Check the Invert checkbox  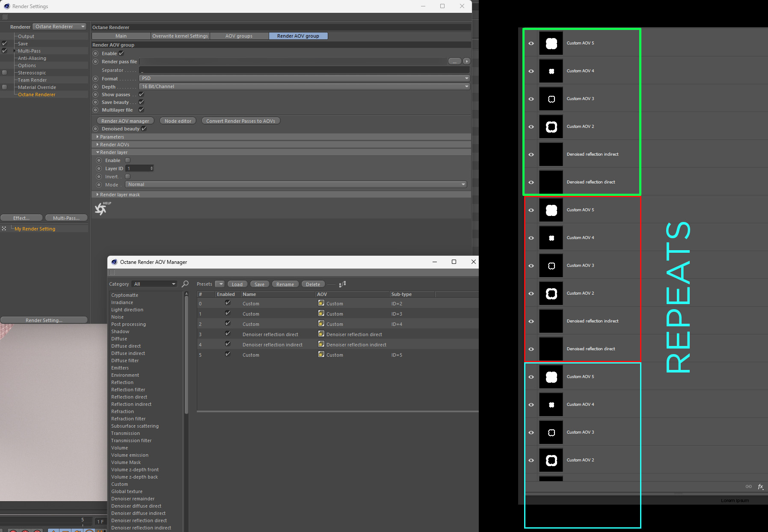coord(128,177)
